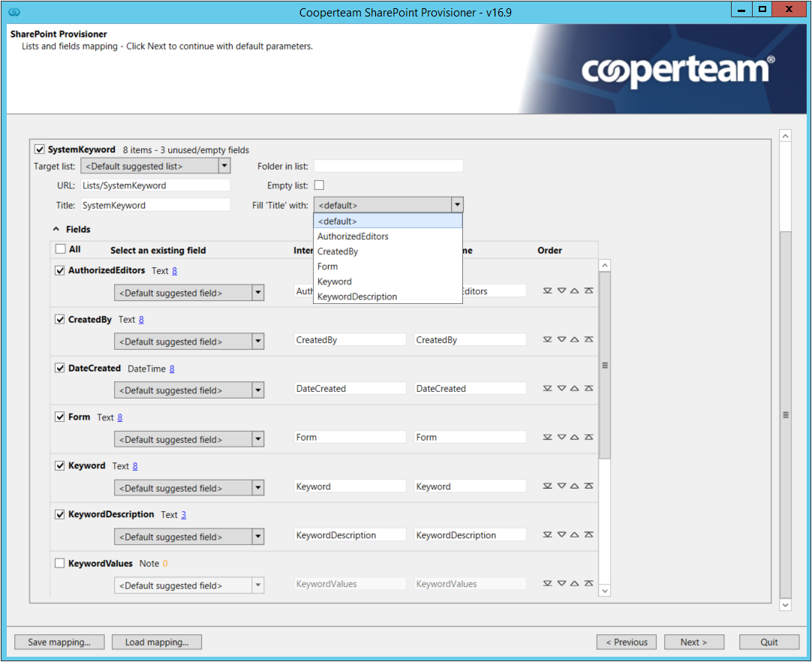Move the Keyword field to the bottom

[x=547, y=486]
